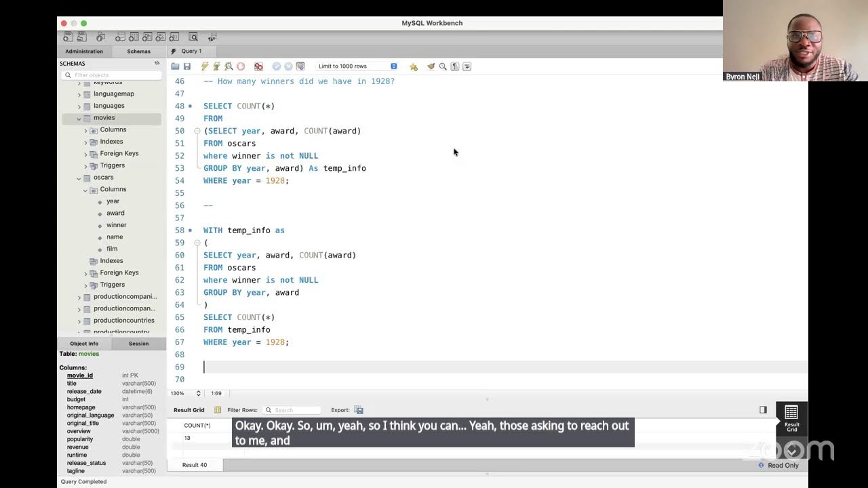This screenshot has height=488, width=868.
Task: Execute the query with the lightning bolt icon
Action: pyautogui.click(x=205, y=66)
